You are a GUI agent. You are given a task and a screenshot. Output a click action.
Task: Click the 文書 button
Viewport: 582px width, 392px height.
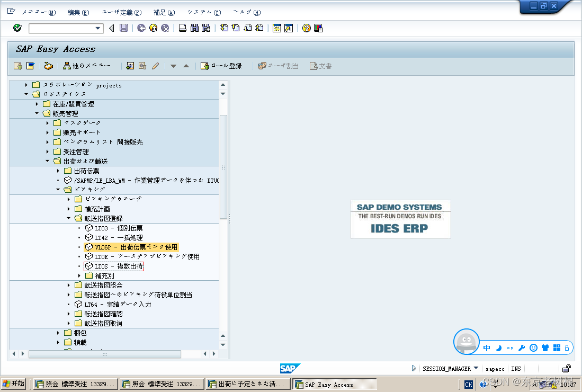click(321, 66)
